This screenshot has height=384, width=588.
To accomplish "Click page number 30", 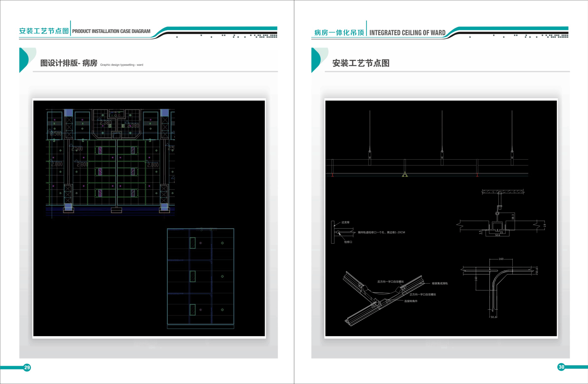I will click(561, 367).
